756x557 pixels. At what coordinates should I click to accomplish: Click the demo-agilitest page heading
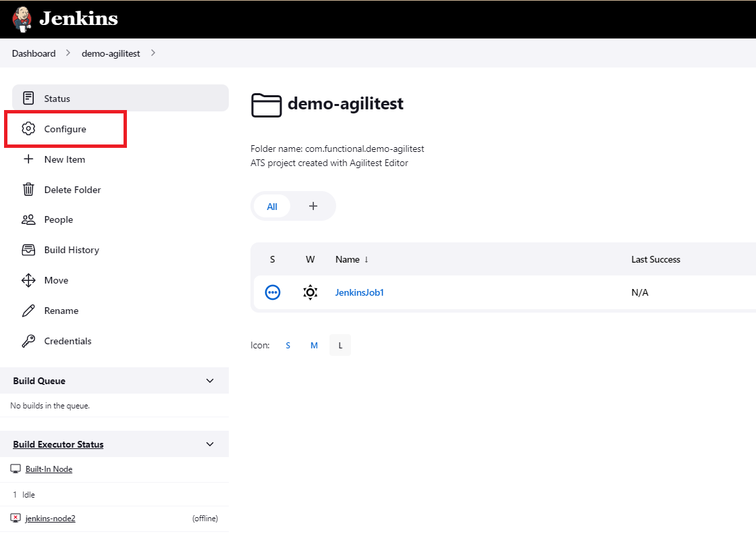coord(346,104)
